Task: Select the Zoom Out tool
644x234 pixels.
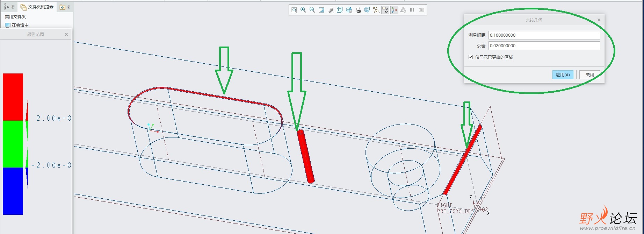Action: (x=312, y=10)
